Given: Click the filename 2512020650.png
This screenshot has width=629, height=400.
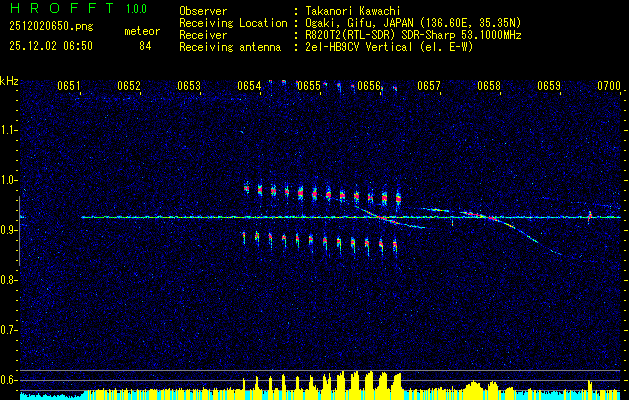Looking at the screenshot, I should pos(51,27).
